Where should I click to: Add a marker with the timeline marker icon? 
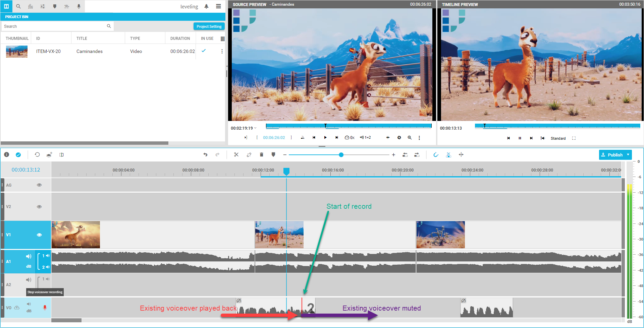(273, 155)
